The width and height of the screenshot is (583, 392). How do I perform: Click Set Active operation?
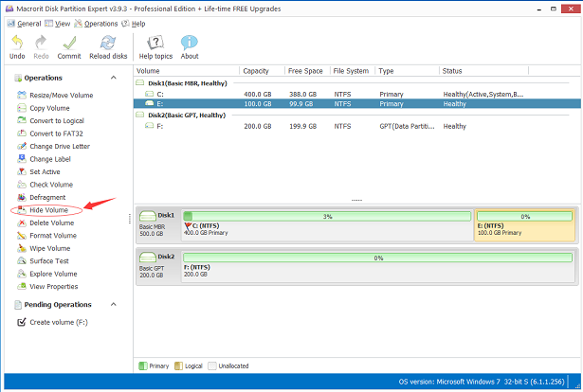click(x=39, y=172)
